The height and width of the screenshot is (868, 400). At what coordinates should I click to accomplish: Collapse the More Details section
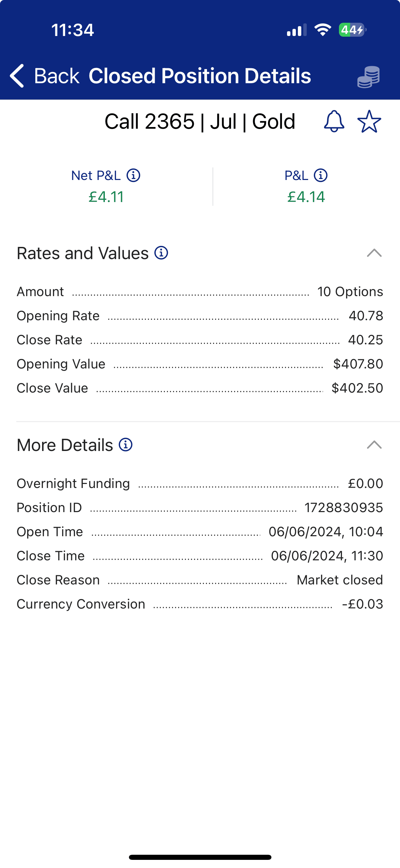(374, 445)
